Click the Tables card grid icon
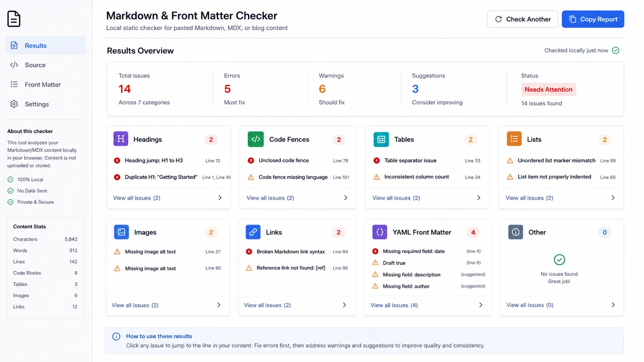The width and height of the screenshot is (644, 362). [x=381, y=139]
